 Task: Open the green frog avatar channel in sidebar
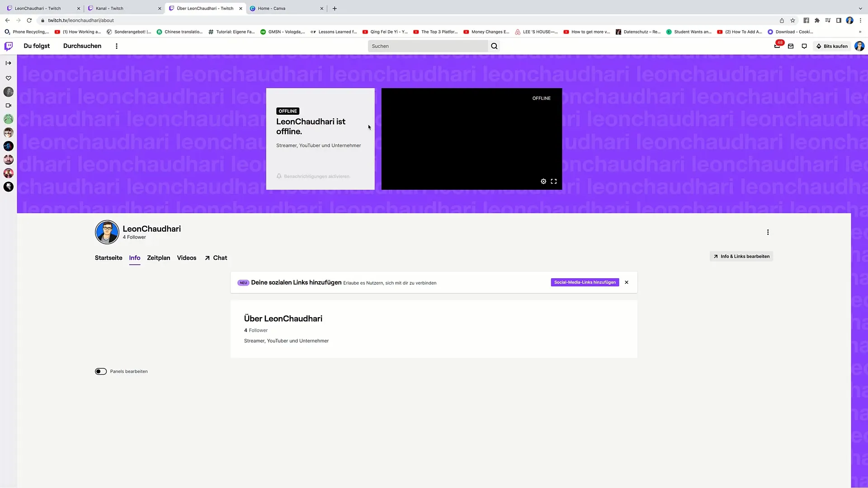coord(8,119)
